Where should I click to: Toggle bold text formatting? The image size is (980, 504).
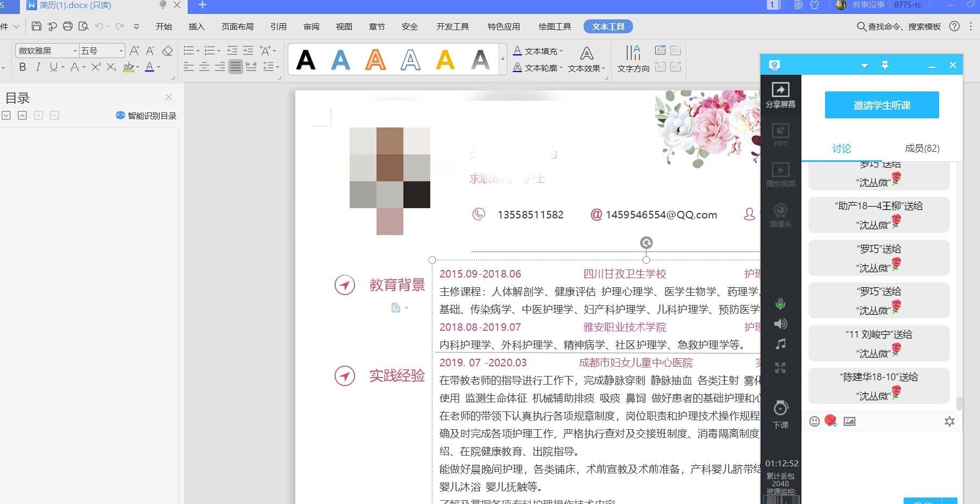23,67
